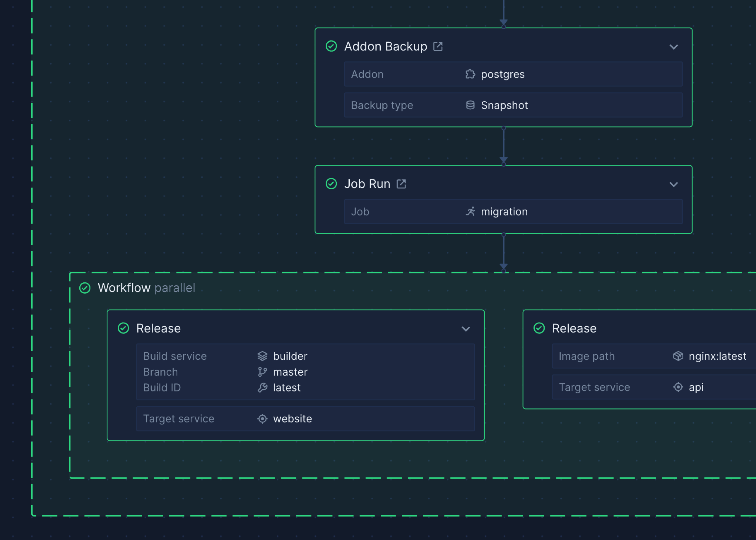The image size is (756, 540).
Task: Click the target icon beside website
Action: (262, 418)
